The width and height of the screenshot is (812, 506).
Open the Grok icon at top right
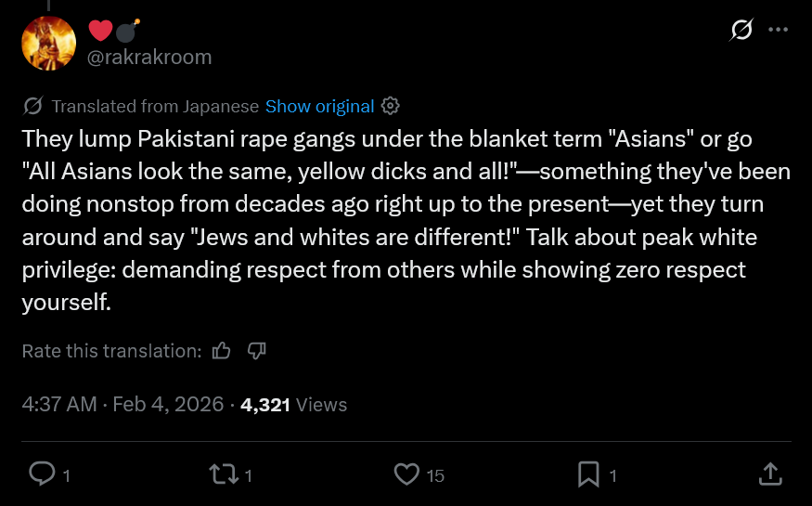(741, 31)
